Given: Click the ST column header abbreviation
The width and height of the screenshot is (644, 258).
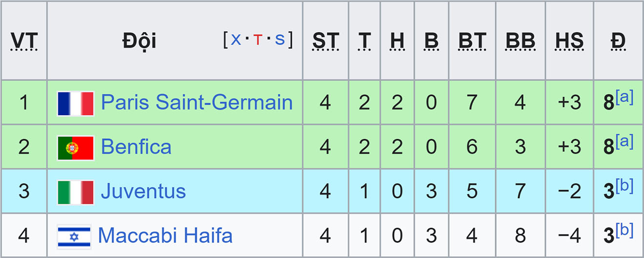Looking at the screenshot, I should pos(325,42).
